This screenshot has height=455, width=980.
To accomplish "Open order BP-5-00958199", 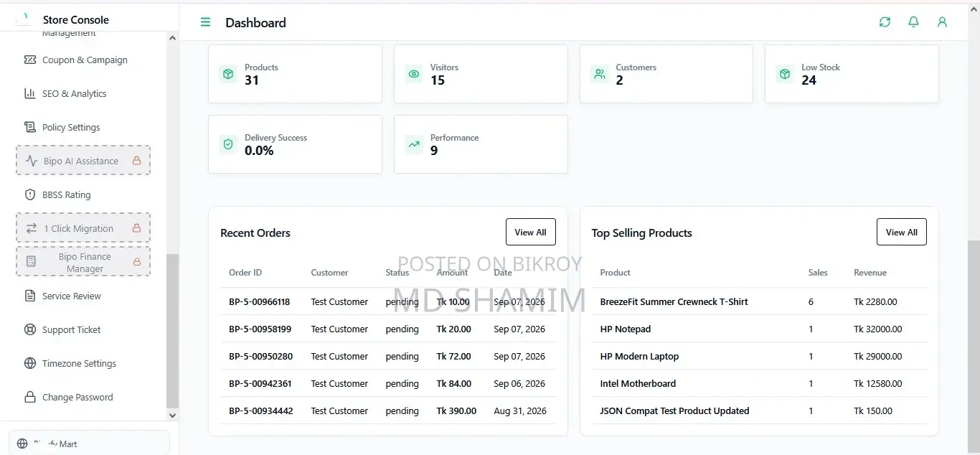I will tap(260, 329).
